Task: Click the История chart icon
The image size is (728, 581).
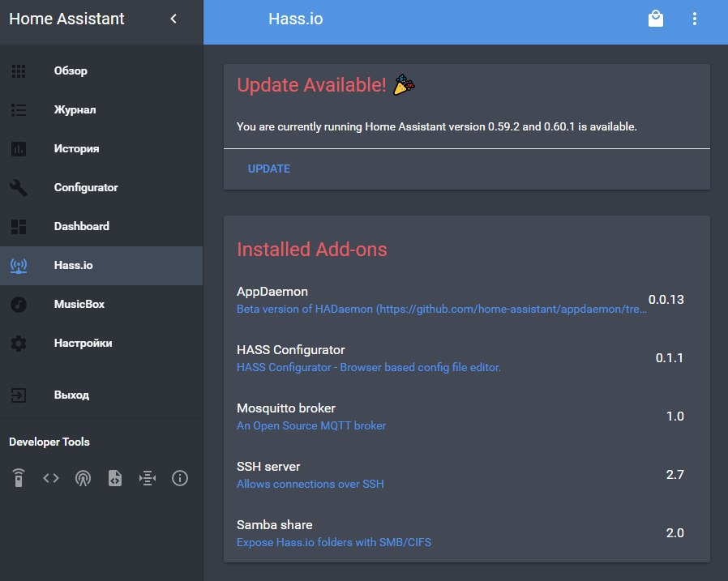Action: point(19,149)
